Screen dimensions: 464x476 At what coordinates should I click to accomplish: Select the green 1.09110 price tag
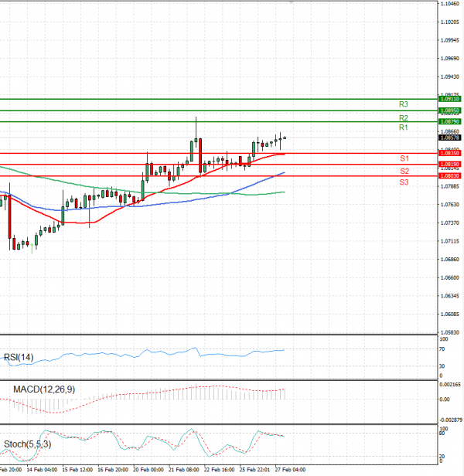click(450, 99)
